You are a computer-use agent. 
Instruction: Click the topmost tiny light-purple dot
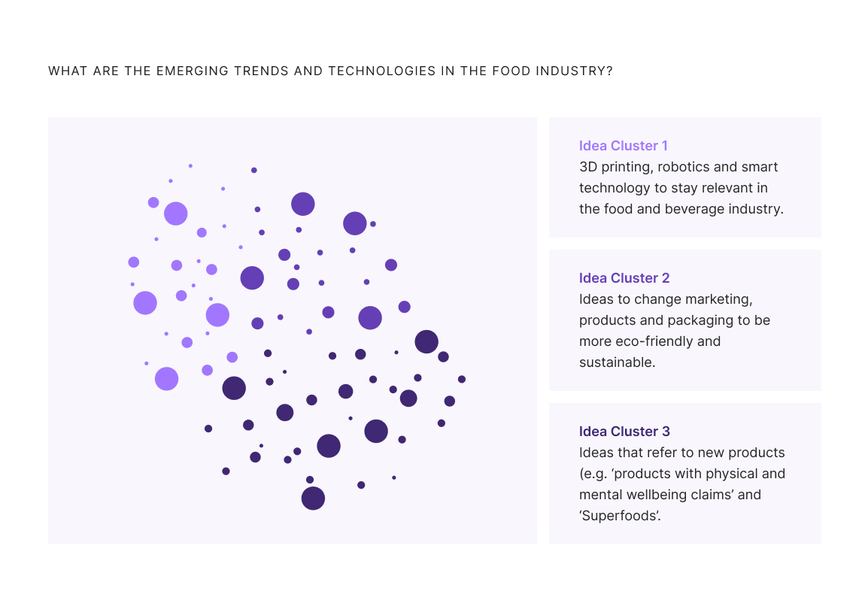(190, 165)
